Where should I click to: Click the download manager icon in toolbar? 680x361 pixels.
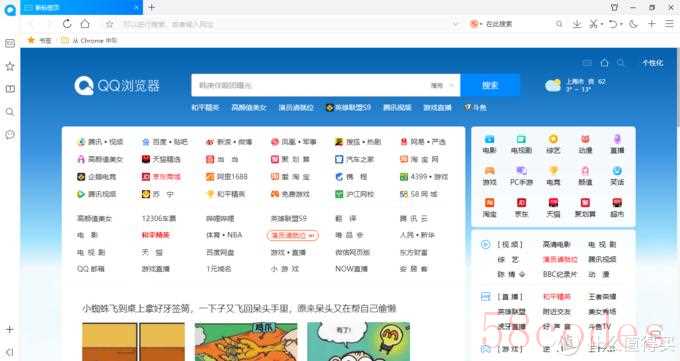(577, 24)
